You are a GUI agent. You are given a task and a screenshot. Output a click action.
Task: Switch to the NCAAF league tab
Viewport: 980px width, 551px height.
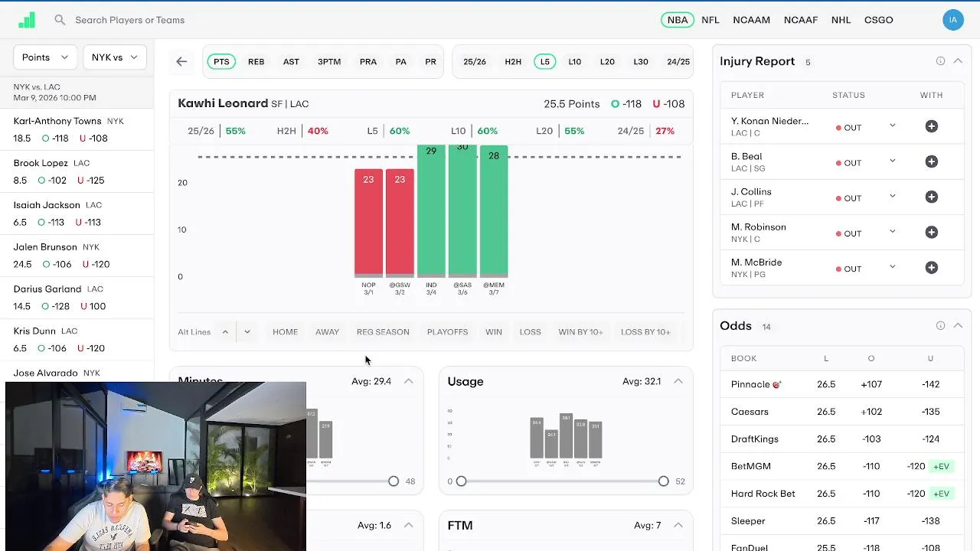tap(801, 20)
